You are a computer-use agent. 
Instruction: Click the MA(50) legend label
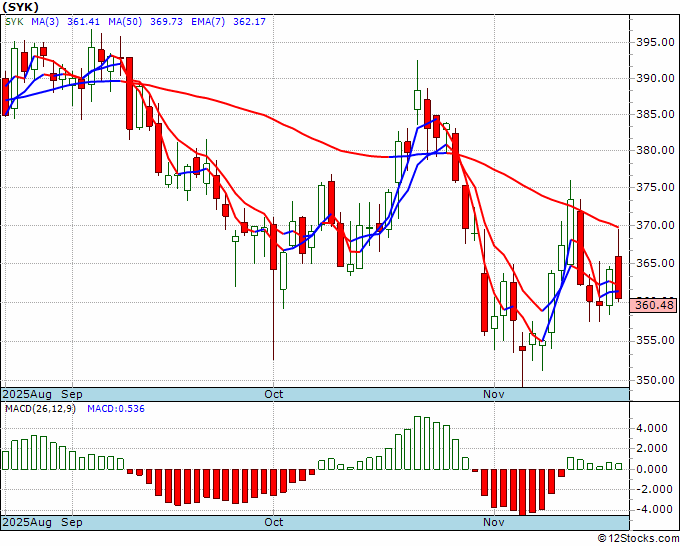pyautogui.click(x=125, y=22)
